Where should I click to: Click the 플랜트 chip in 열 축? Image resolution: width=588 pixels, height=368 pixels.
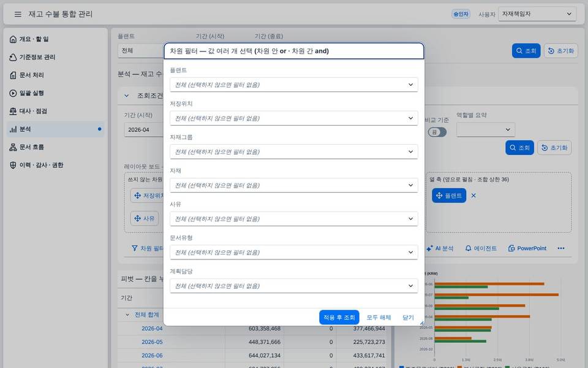[x=449, y=196]
